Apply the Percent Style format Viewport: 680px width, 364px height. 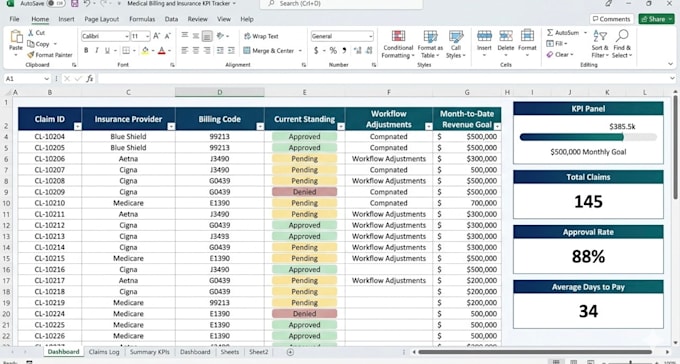[x=333, y=50]
